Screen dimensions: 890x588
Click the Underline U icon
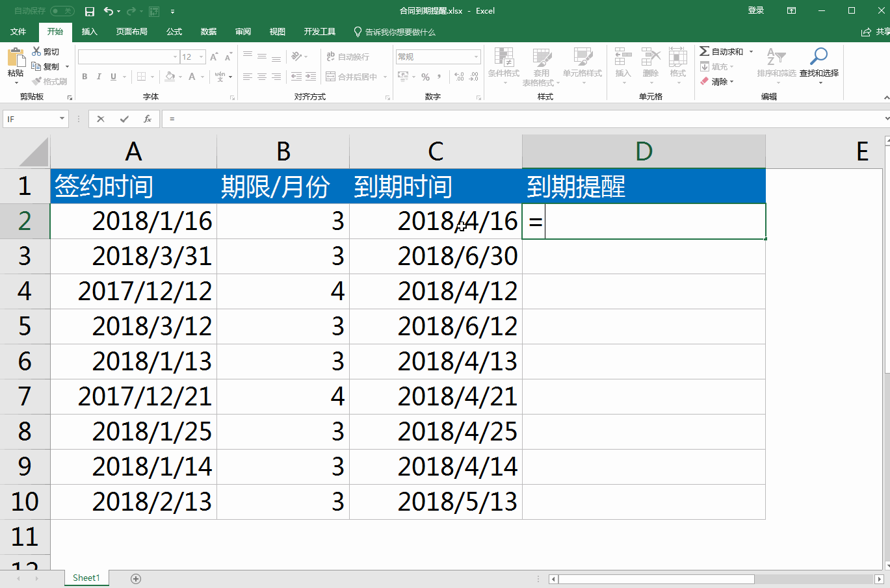pyautogui.click(x=113, y=77)
